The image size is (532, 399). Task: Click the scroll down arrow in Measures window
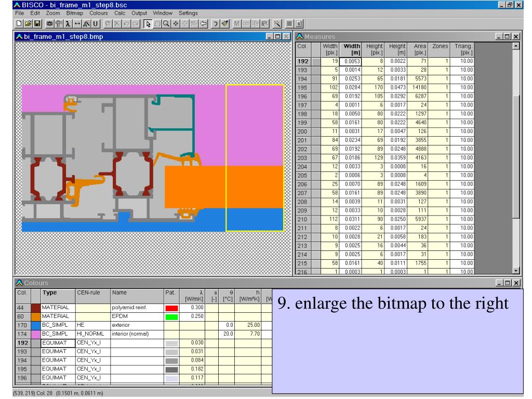(x=516, y=270)
